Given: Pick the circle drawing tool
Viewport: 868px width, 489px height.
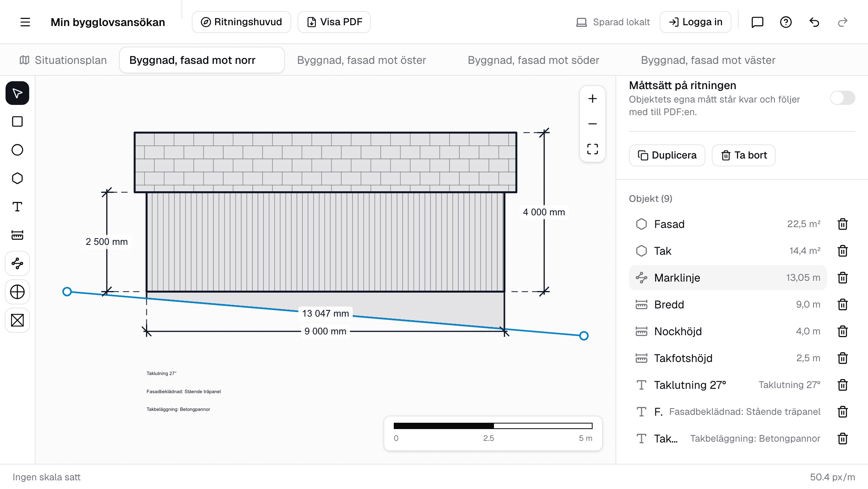Looking at the screenshot, I should pyautogui.click(x=17, y=150).
